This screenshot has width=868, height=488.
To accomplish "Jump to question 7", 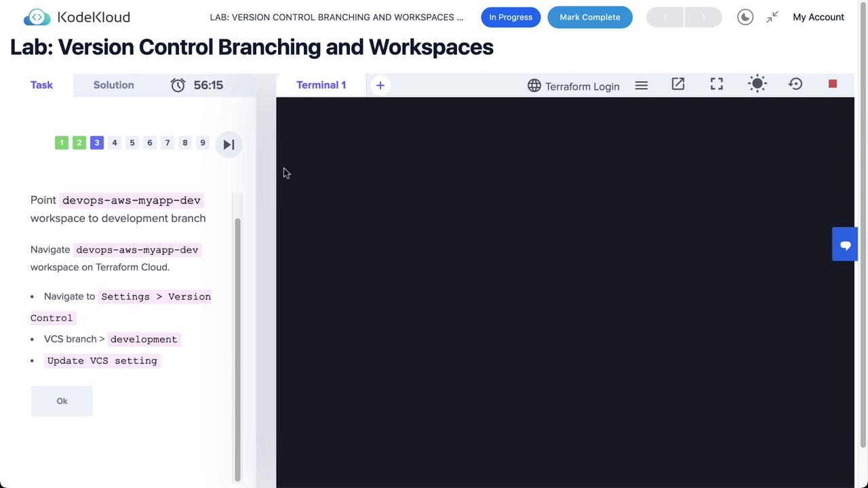I will [x=167, y=143].
